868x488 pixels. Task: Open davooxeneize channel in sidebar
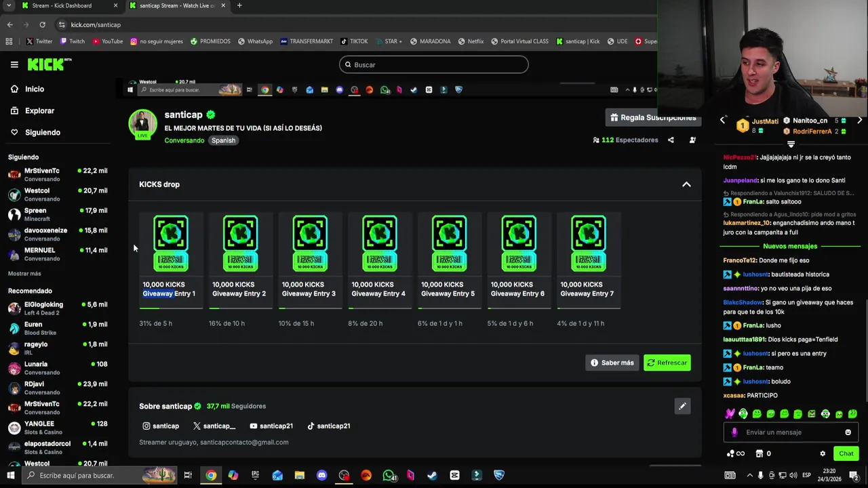pos(58,234)
